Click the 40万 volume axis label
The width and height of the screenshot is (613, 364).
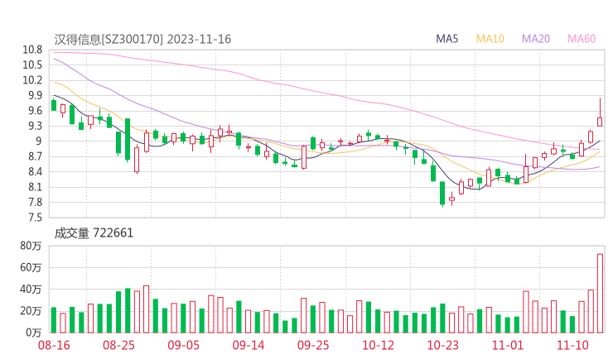31,290
